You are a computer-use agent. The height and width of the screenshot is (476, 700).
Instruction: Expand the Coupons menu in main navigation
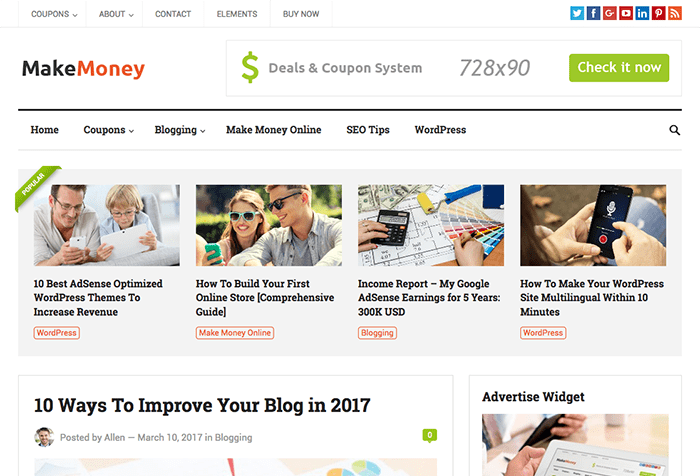108,130
